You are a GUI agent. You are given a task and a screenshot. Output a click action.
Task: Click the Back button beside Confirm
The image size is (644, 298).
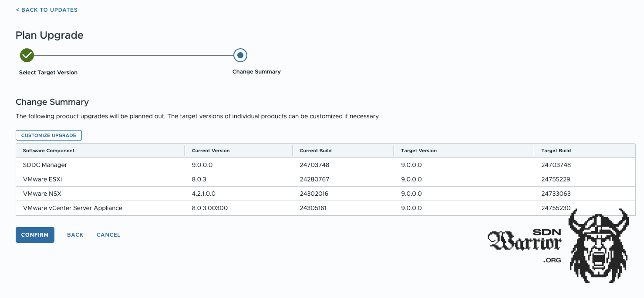[x=75, y=235]
